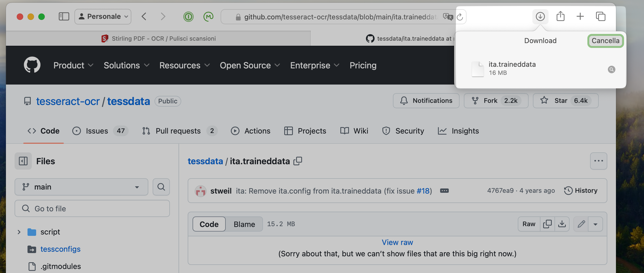
Task: Select the Code tab
Action: [43, 131]
